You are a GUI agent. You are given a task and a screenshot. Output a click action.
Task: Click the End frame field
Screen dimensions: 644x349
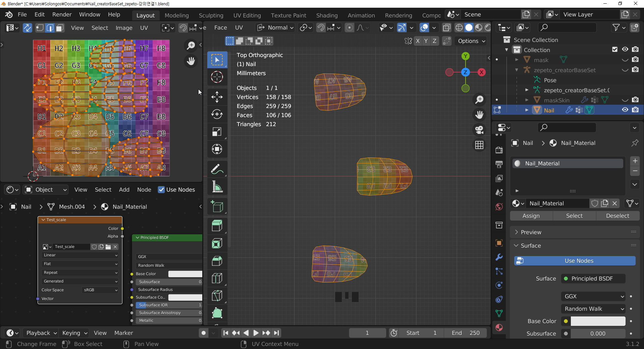point(466,333)
